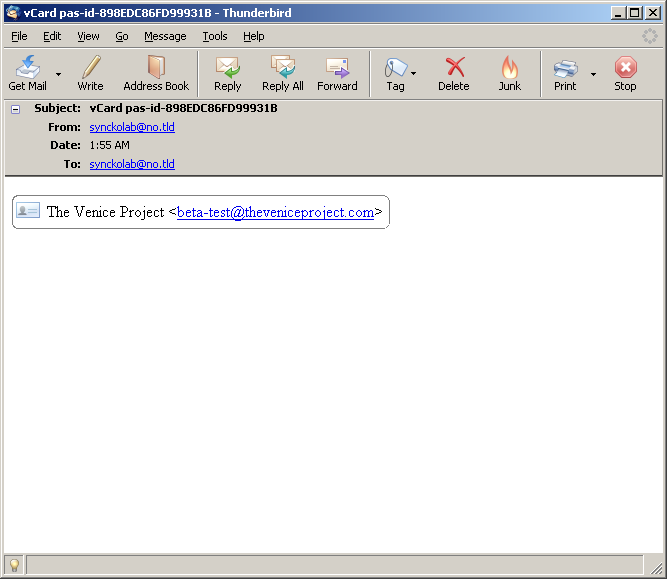Open the Print dropdown arrow

(x=593, y=74)
